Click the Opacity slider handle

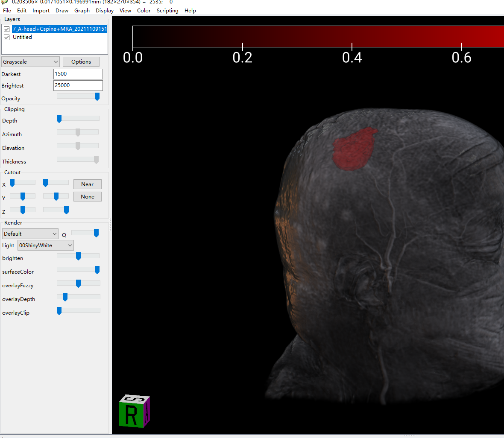coord(97,97)
